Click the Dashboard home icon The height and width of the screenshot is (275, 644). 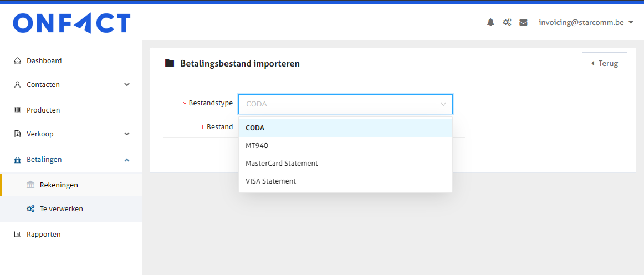(17, 61)
